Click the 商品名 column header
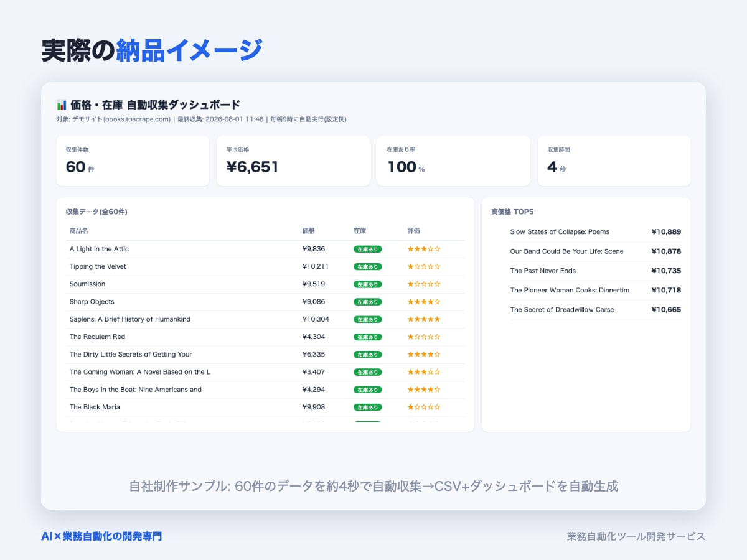 click(x=79, y=231)
